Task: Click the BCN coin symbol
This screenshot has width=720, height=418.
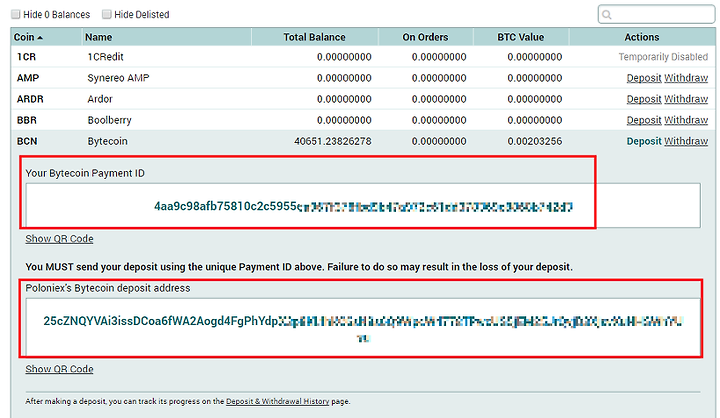Action: 27,141
